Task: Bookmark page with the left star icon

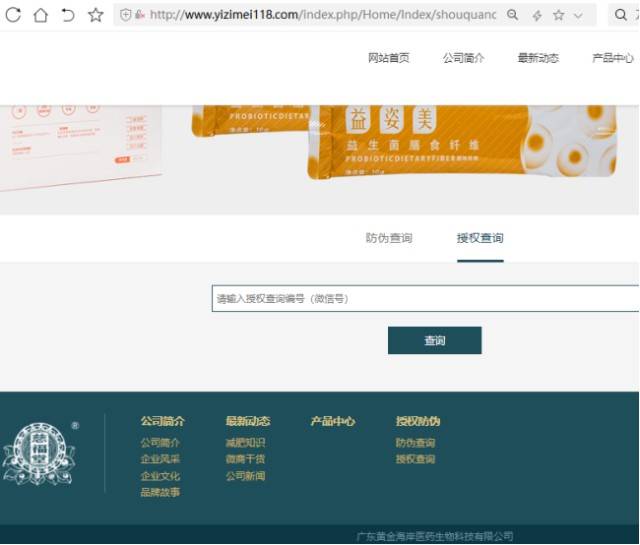Action: 96,15
